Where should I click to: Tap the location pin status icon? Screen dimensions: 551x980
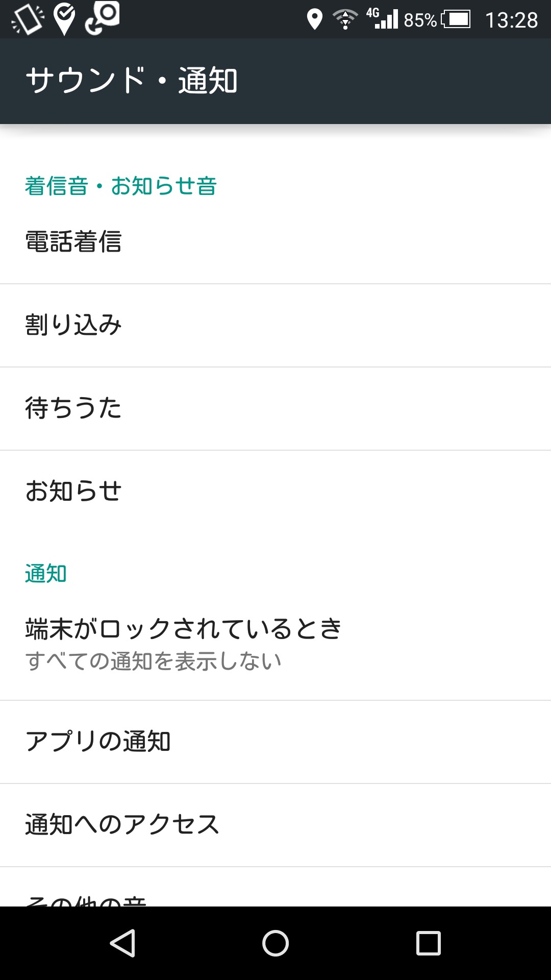314,20
